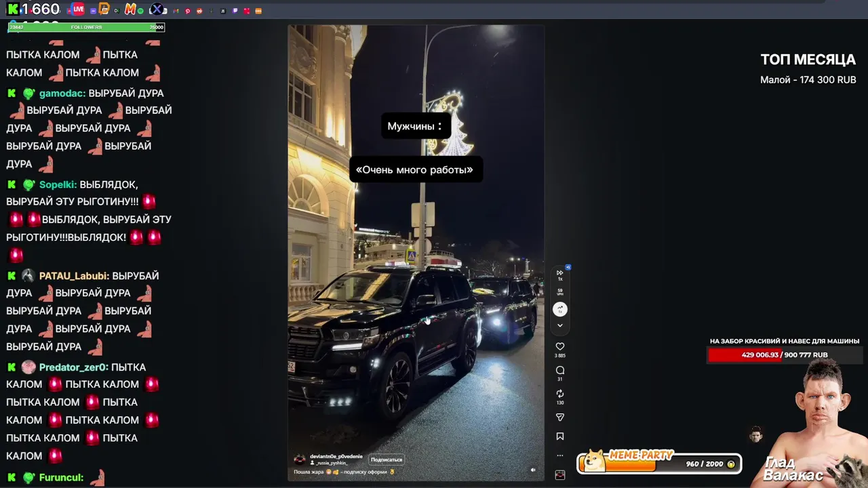Click the 'Глад Валакас' name overlay
This screenshot has width=868, height=488.
click(793, 468)
